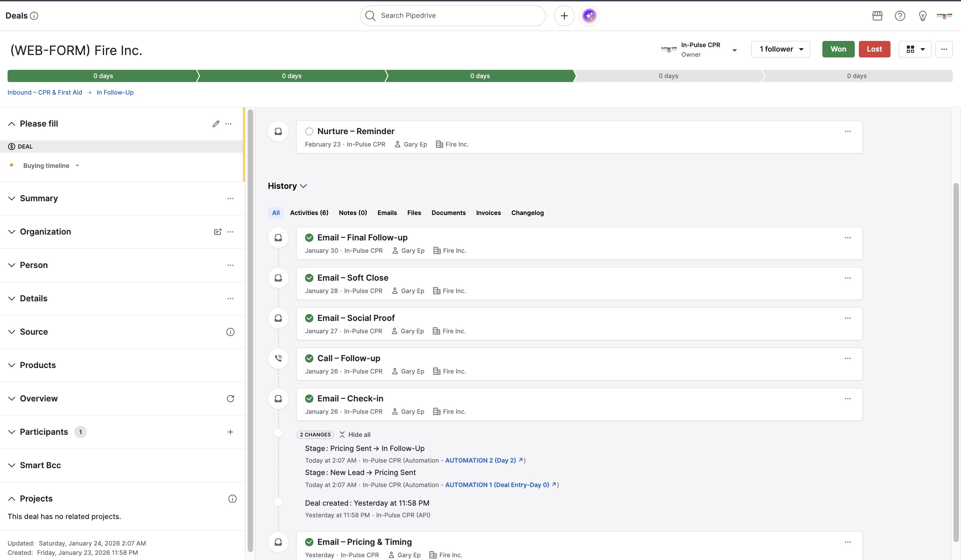Viewport: 961px width, 560px height.
Task: Select the All history tab
Action: pos(276,213)
